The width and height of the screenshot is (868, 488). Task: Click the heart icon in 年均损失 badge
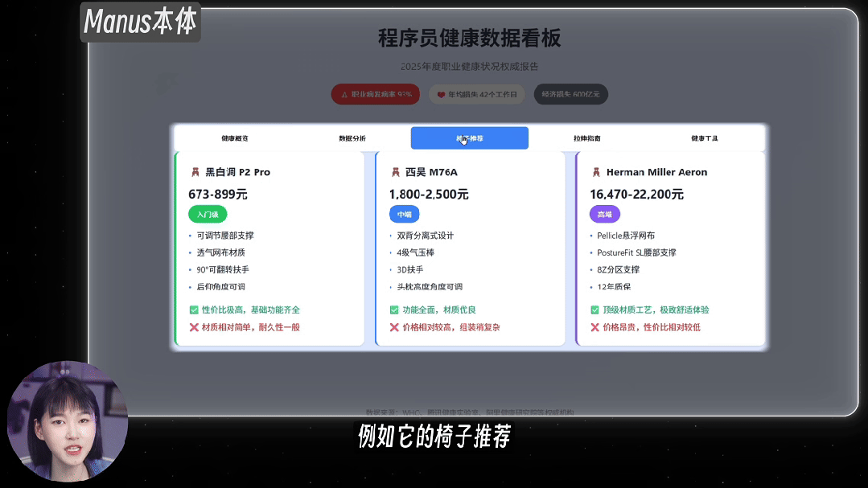click(441, 95)
